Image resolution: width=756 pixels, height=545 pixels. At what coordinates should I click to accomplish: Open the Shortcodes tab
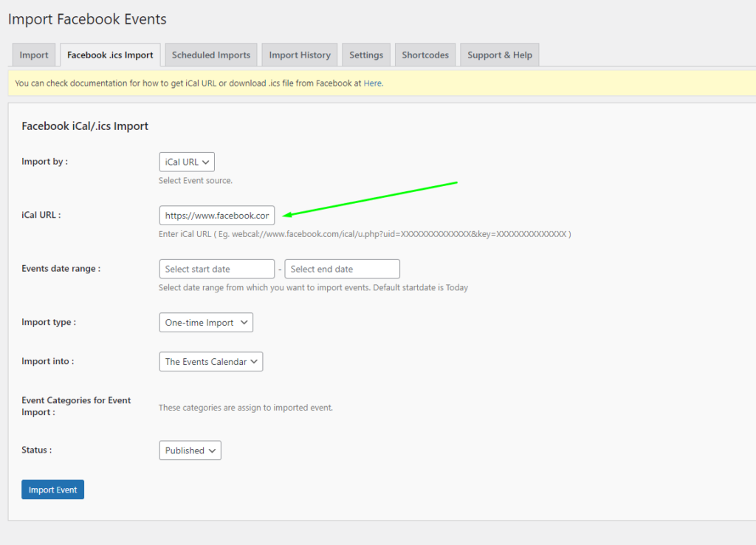[425, 54]
